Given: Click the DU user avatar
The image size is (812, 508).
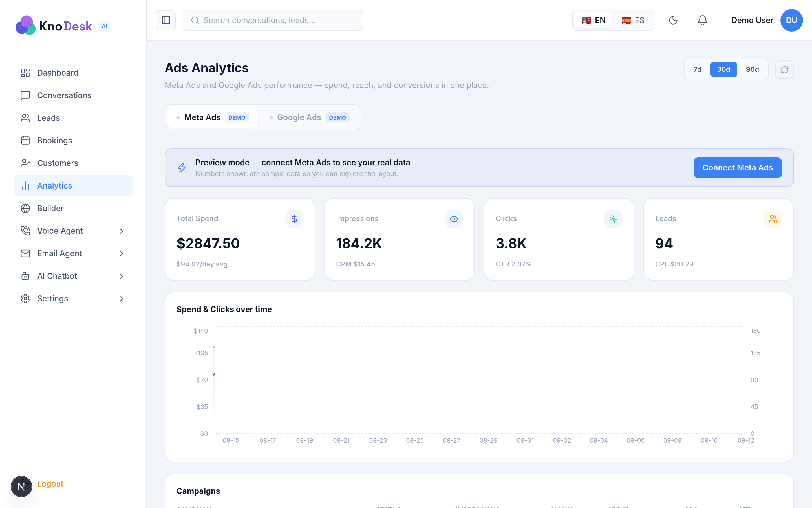Looking at the screenshot, I should tap(791, 20).
